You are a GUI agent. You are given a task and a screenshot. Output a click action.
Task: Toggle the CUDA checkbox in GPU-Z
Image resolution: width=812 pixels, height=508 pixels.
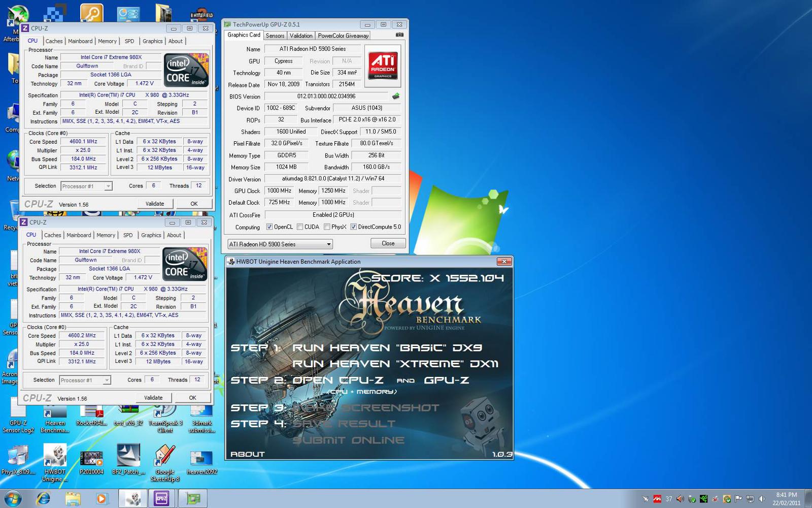300,227
